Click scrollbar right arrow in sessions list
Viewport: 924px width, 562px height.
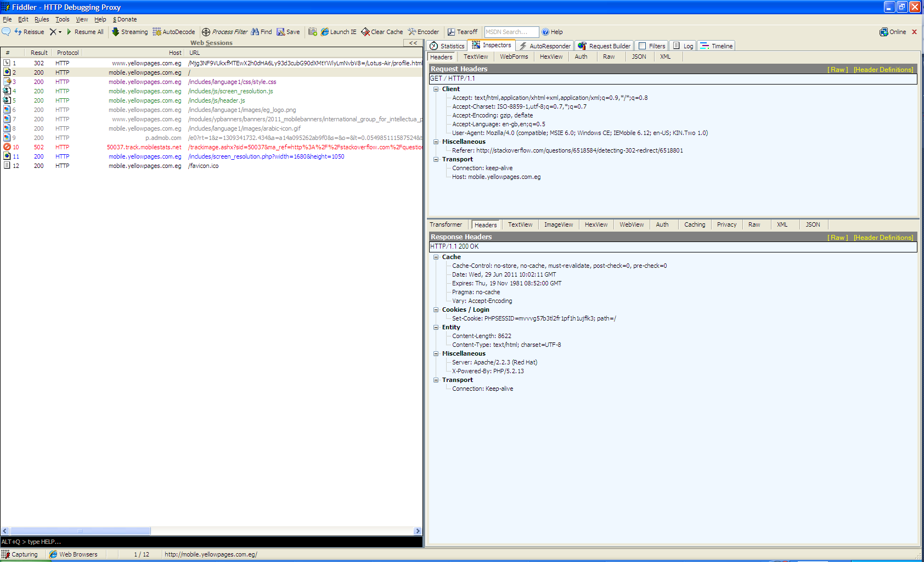click(x=418, y=531)
